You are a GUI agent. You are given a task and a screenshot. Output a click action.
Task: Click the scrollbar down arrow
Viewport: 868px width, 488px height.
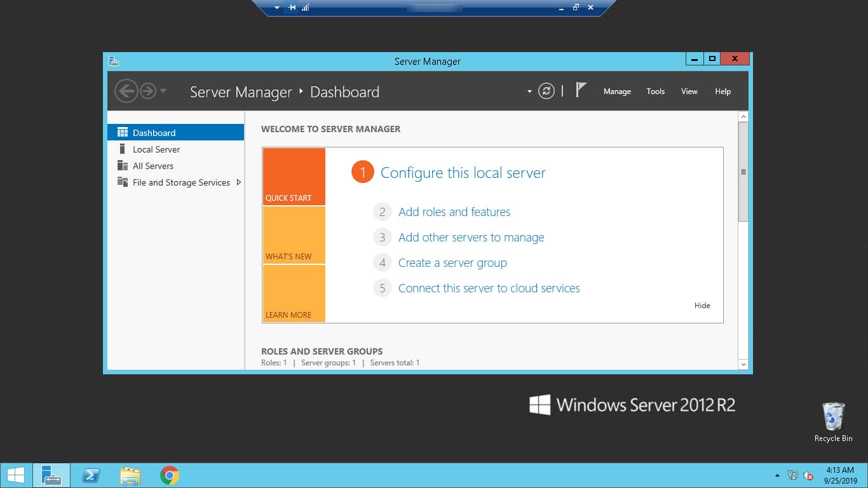(x=743, y=364)
